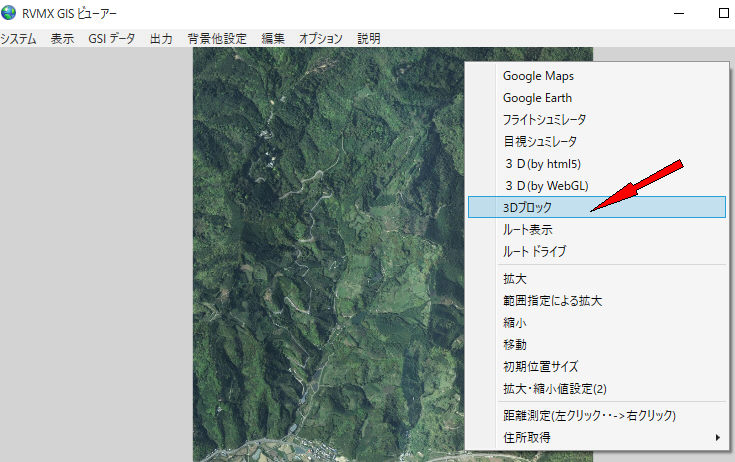Start 距離測定 distance measurement
Image resolution: width=735 pixels, height=462 pixels.
tap(589, 415)
